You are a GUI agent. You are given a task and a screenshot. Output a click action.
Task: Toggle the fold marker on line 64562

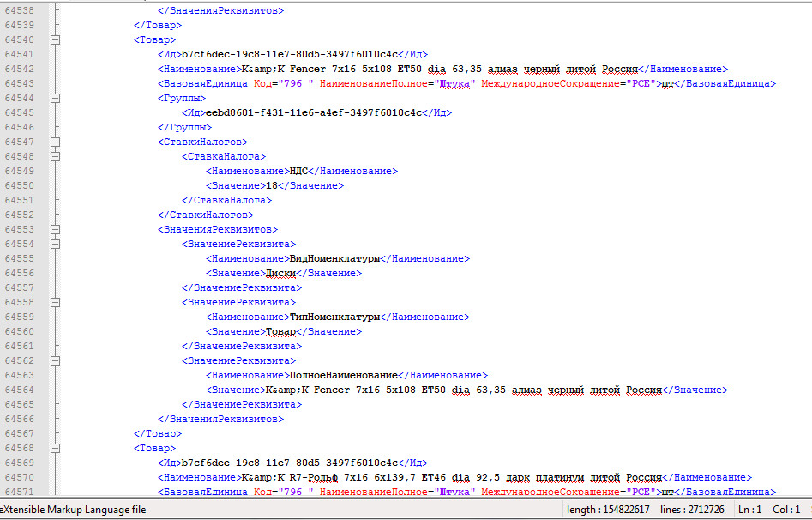pos(56,360)
